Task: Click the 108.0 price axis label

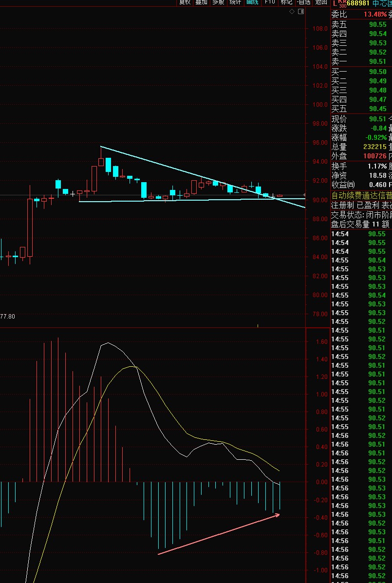Action: (320, 29)
